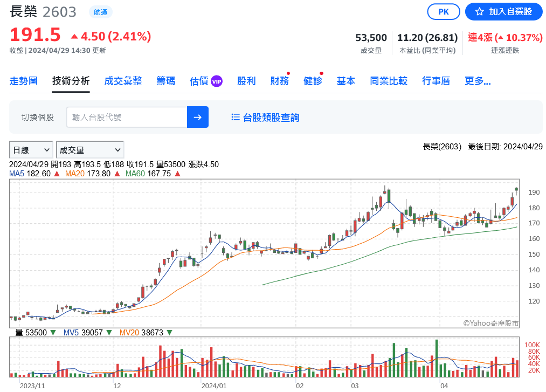Image resolution: width=546 pixels, height=392 pixels.
Task: Open the 走勢圖 tab
Action: point(23,81)
